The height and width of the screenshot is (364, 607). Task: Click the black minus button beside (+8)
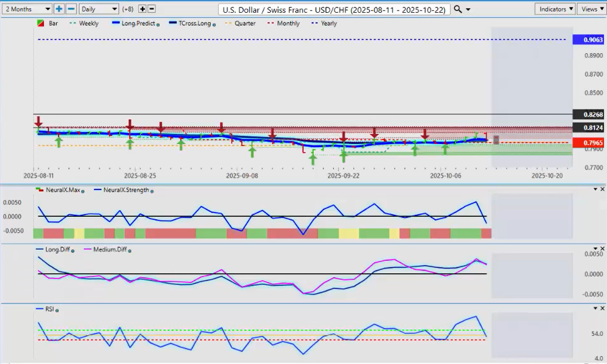pyautogui.click(x=152, y=9)
